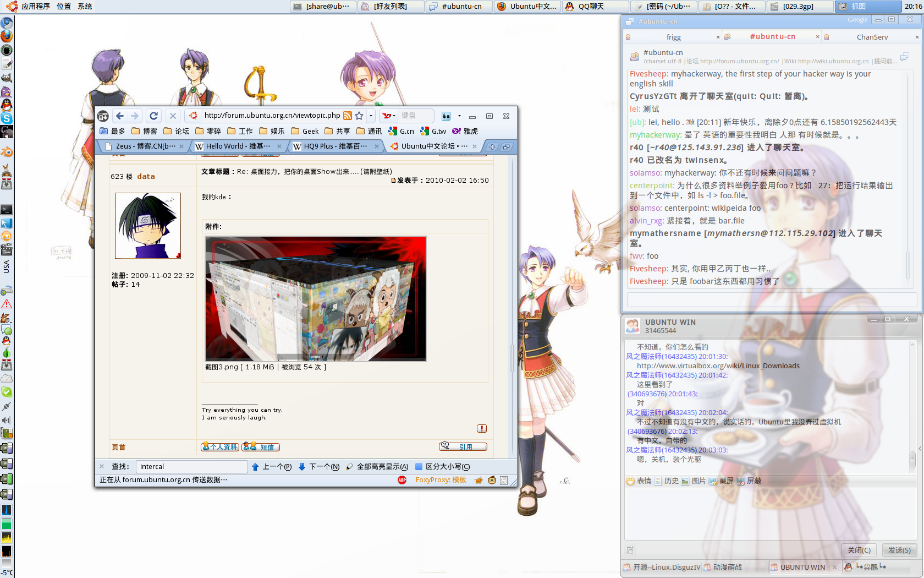The width and height of the screenshot is (924, 578).
Task: Reload the forum page
Action: pos(154,116)
